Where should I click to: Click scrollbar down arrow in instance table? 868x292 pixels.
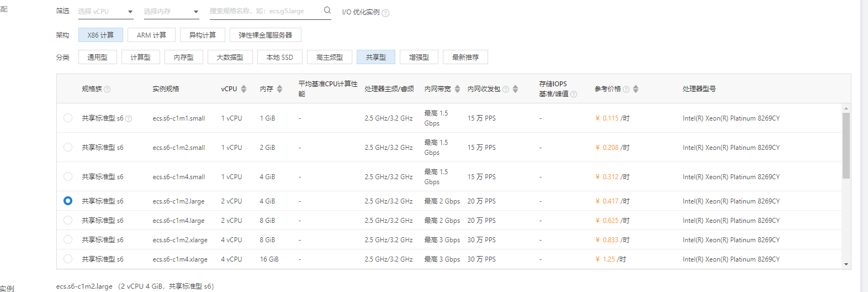tap(846, 264)
